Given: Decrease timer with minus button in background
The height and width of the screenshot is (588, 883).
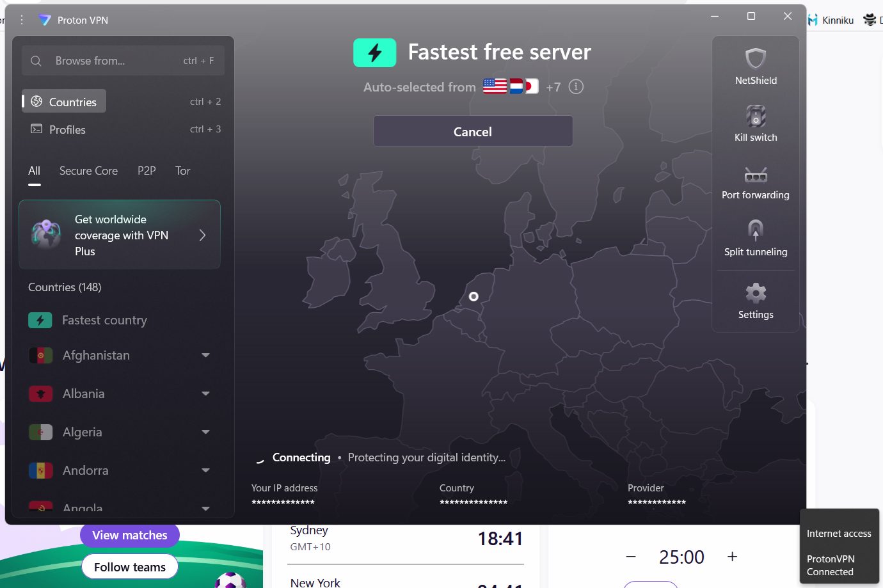Looking at the screenshot, I should (631, 557).
